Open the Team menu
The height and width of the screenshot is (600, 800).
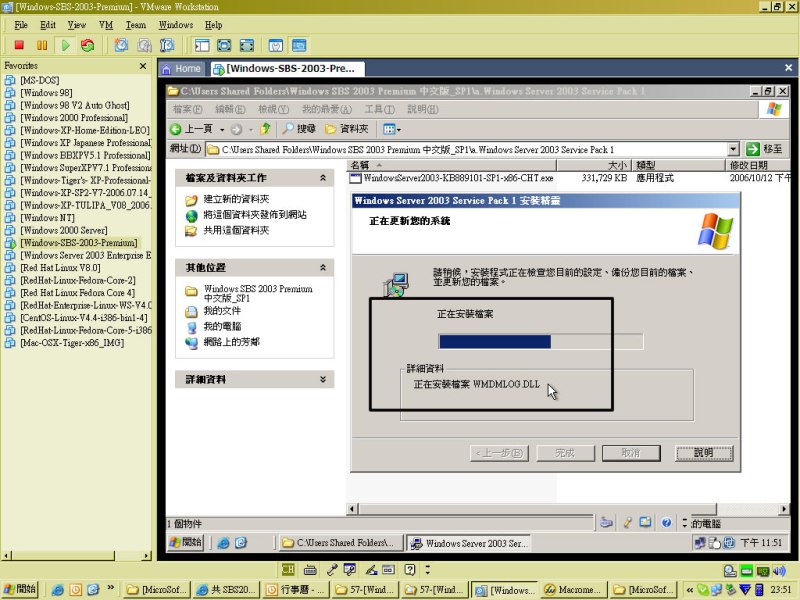136,25
